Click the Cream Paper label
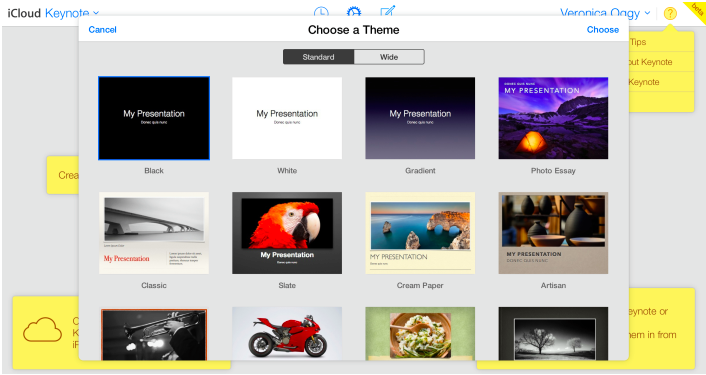The width and height of the screenshot is (706, 375). click(x=420, y=285)
